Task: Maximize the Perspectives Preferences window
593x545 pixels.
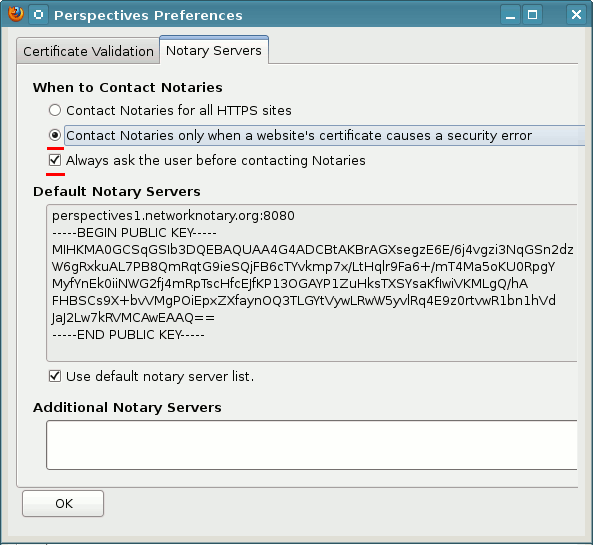Action: (532, 15)
